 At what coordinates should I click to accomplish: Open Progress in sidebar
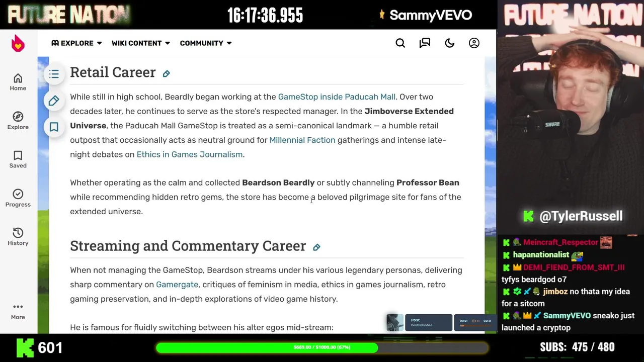coord(18,198)
